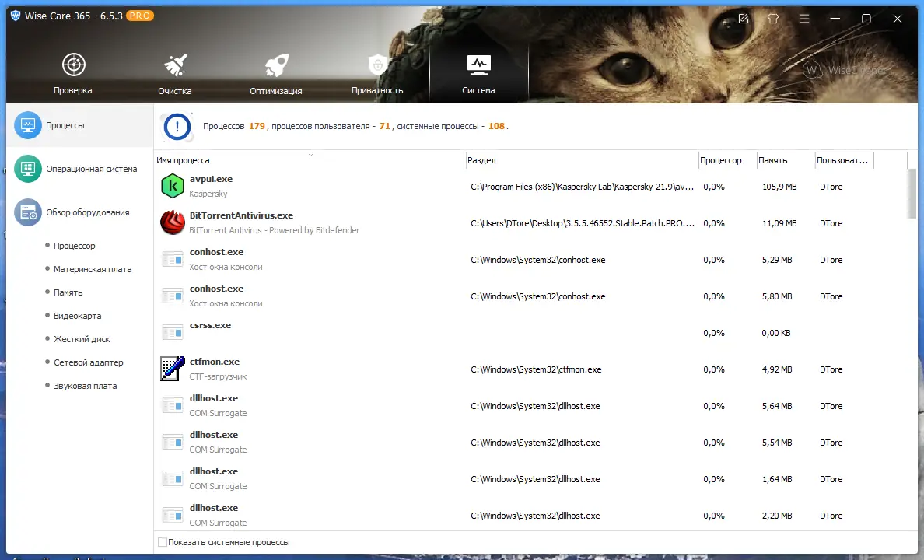Viewport: 924px width, 560px height.
Task: Click the CTF-загрузчик description
Action: (x=218, y=376)
